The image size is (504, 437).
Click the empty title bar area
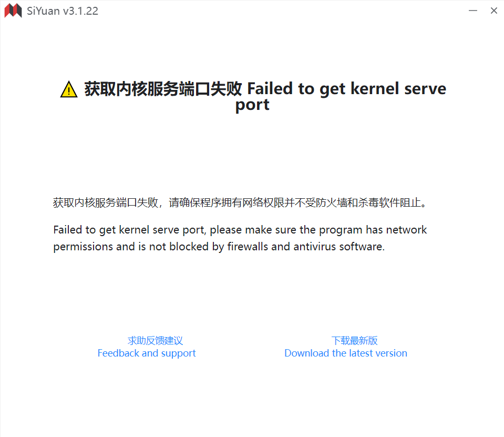[283, 11]
